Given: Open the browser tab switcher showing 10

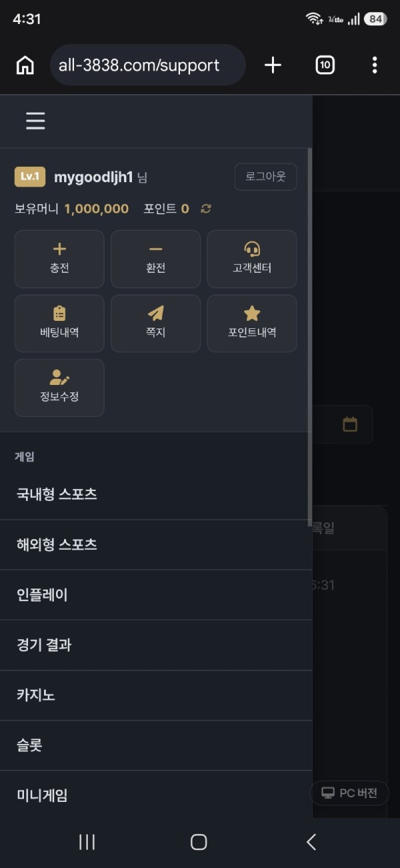Looking at the screenshot, I should click(325, 65).
